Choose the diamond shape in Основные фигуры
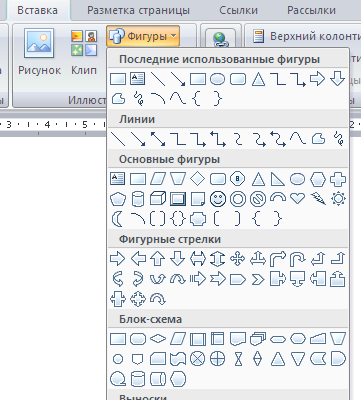 point(198,179)
